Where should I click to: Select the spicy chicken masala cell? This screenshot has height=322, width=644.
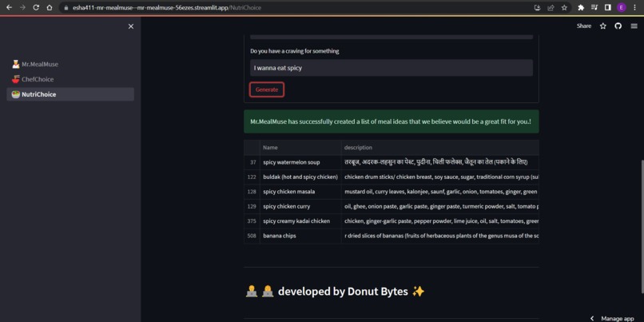[x=300, y=192]
